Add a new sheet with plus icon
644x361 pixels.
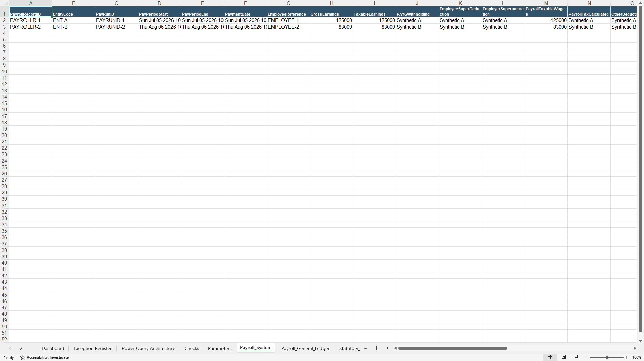[x=376, y=348]
